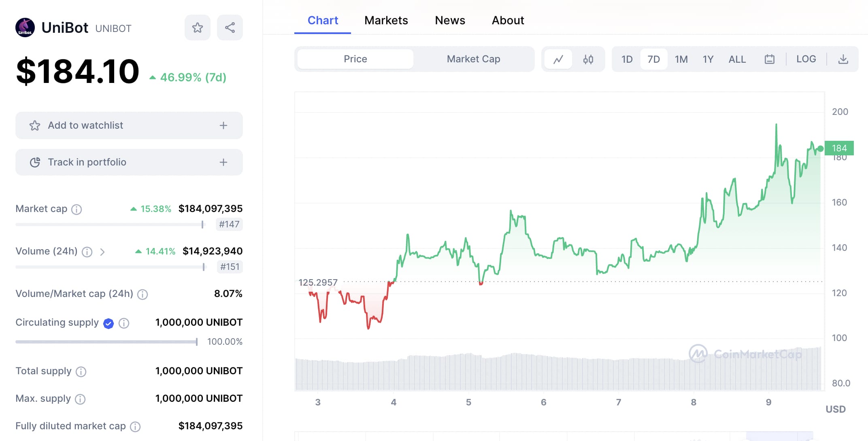Click the star favorite icon beside UNIBOT
The image size is (868, 441).
(x=198, y=28)
